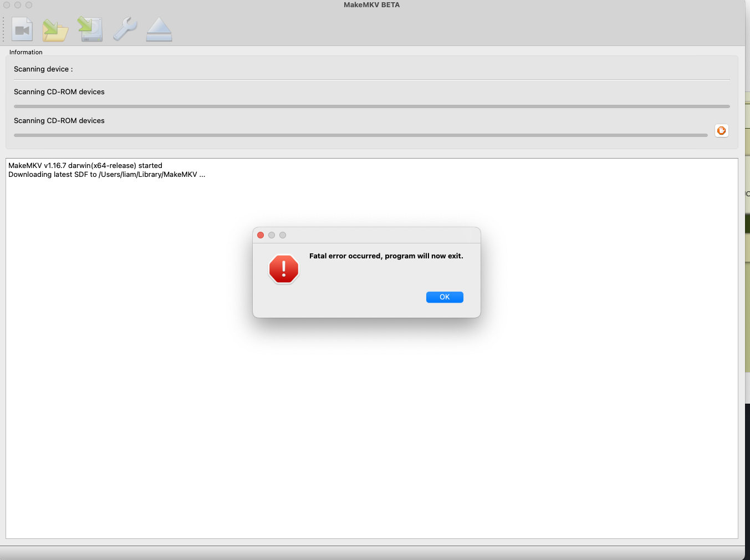Close the error dialog with red button
This screenshot has width=750, height=560.
click(261, 235)
